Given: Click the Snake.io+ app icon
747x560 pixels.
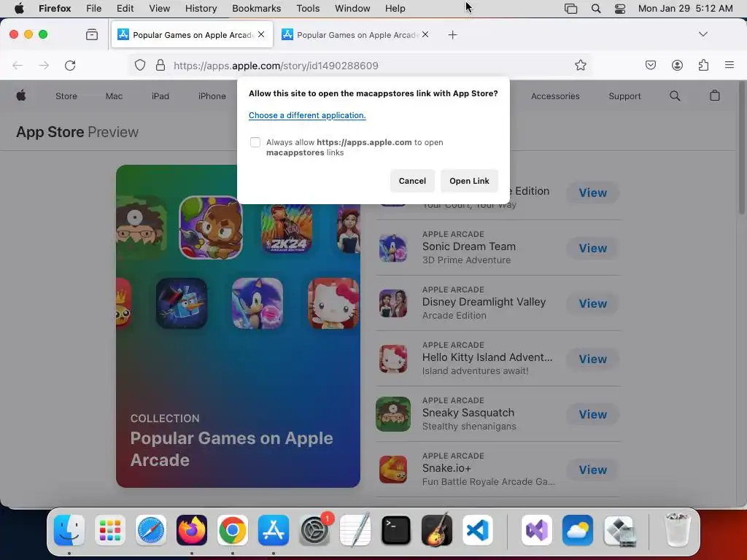Looking at the screenshot, I should [393, 470].
